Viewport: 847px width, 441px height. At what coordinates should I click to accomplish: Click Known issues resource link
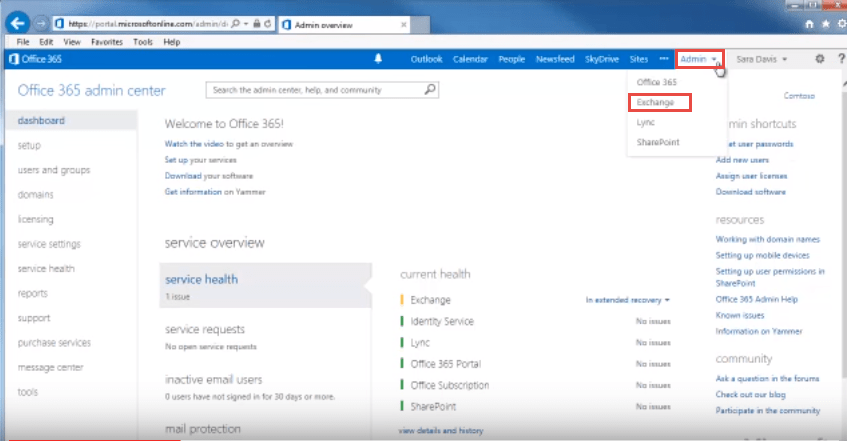click(x=740, y=315)
